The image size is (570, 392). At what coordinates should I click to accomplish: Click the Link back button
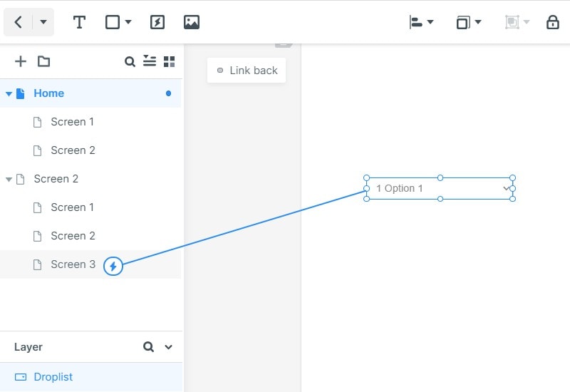(247, 70)
